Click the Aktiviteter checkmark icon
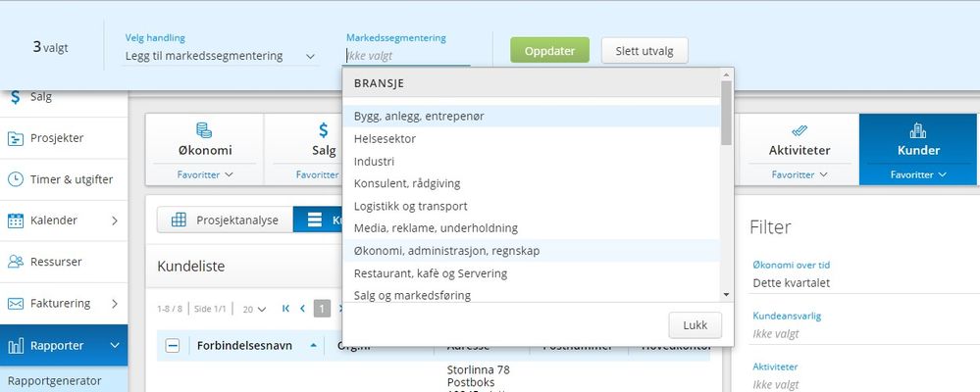Screen dimensions: 980x392 click(799, 130)
